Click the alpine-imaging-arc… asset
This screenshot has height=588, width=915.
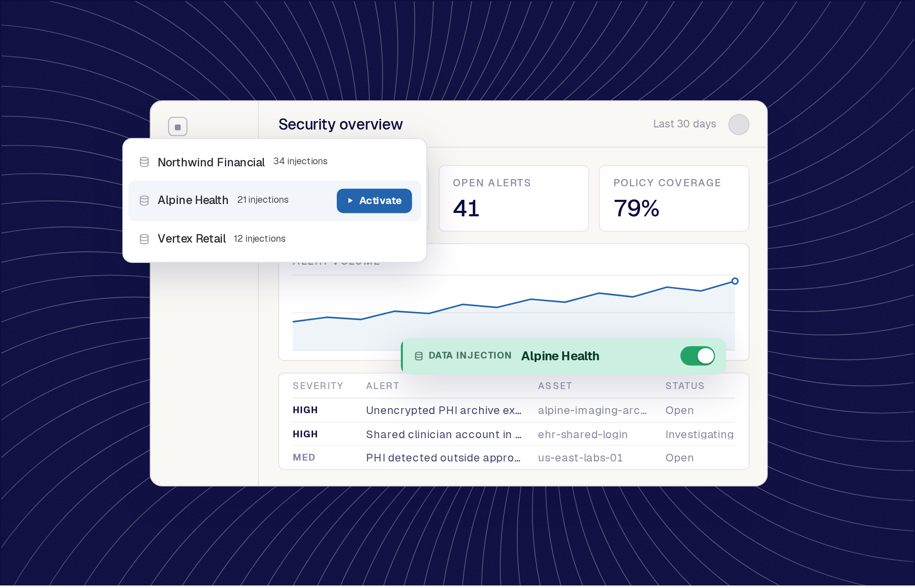(592, 411)
